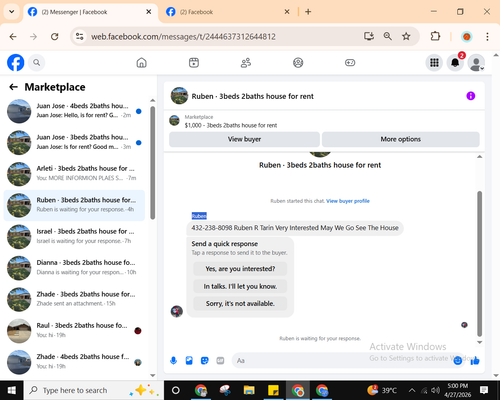
Task: Click Ruben's listing thumbnail in chat header
Action: point(179,96)
